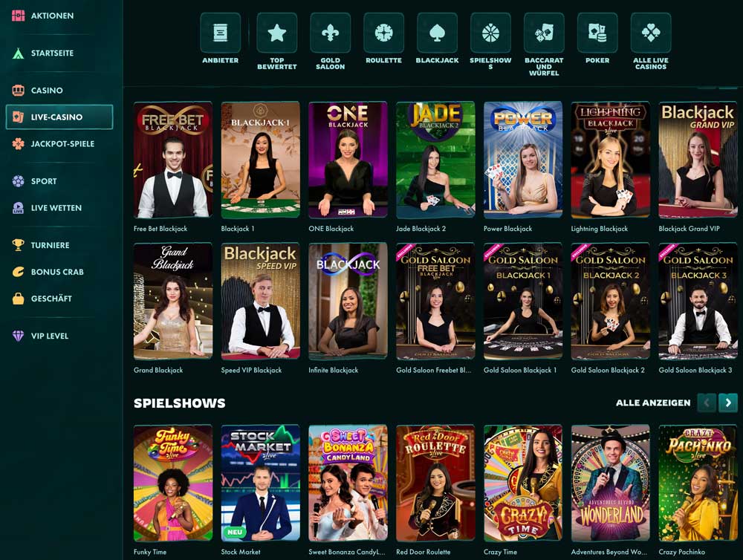Image resolution: width=743 pixels, height=560 pixels.
Task: Click the Startseite tent icon
Action: 18,53
